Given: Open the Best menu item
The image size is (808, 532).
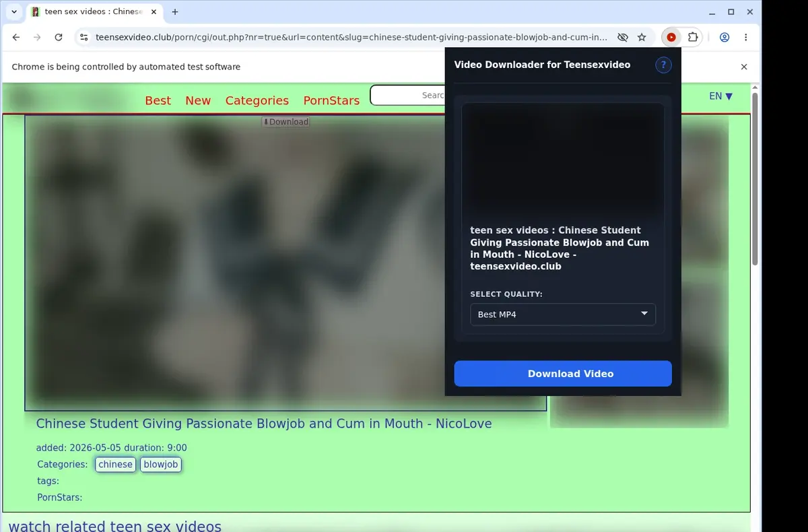Looking at the screenshot, I should coord(158,100).
